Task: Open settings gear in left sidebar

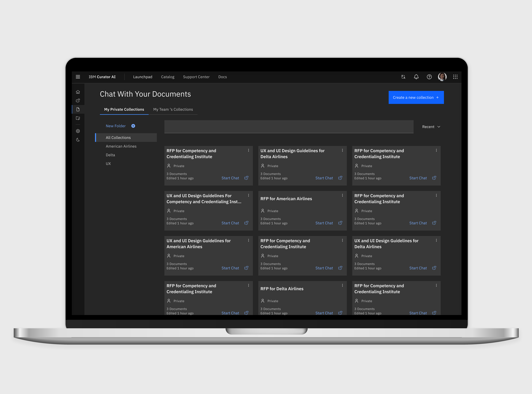Action: [x=78, y=131]
